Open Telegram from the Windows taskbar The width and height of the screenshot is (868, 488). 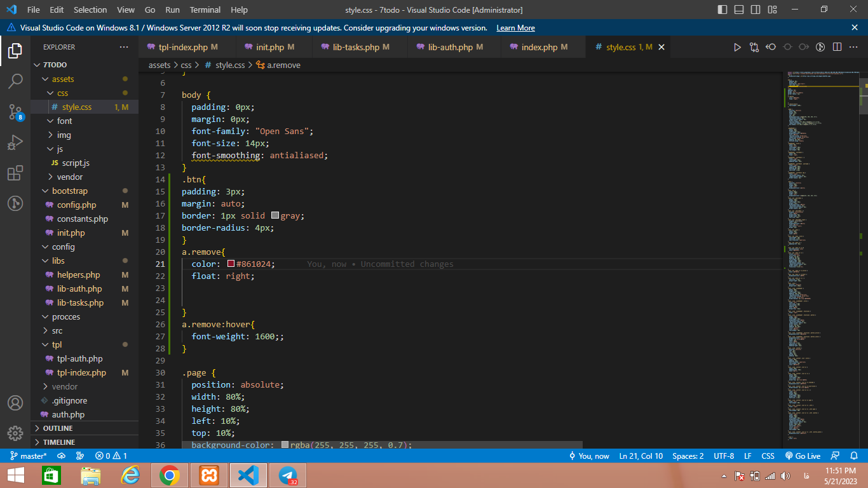(288, 475)
